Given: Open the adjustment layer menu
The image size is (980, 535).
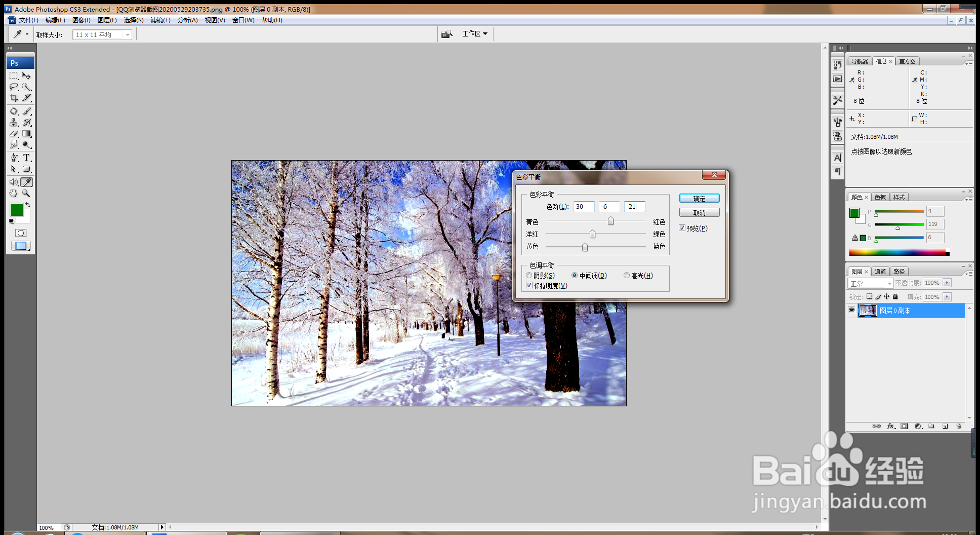Looking at the screenshot, I should (918, 426).
